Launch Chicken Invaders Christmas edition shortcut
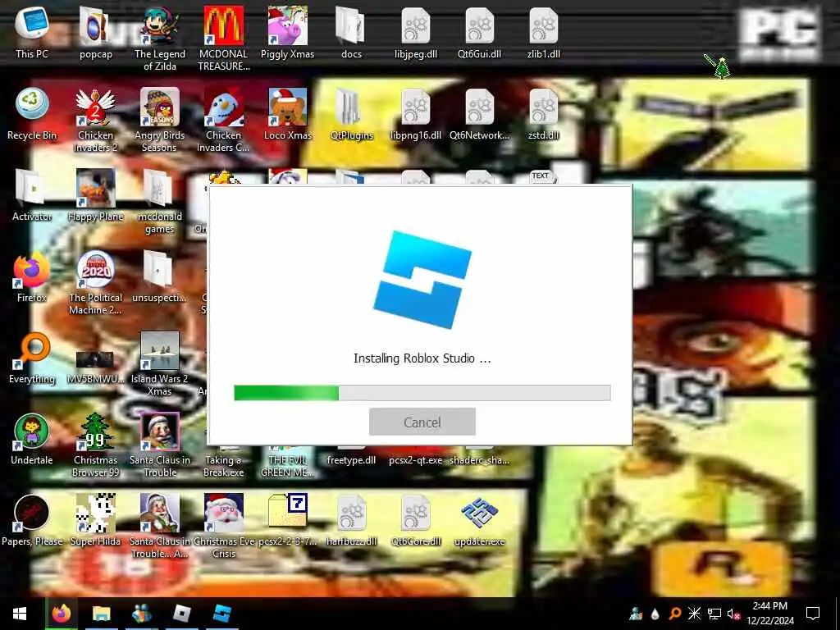 (x=223, y=120)
